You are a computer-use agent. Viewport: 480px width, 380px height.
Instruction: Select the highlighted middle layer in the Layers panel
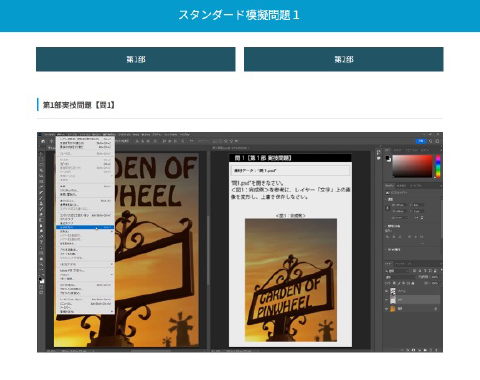click(414, 300)
